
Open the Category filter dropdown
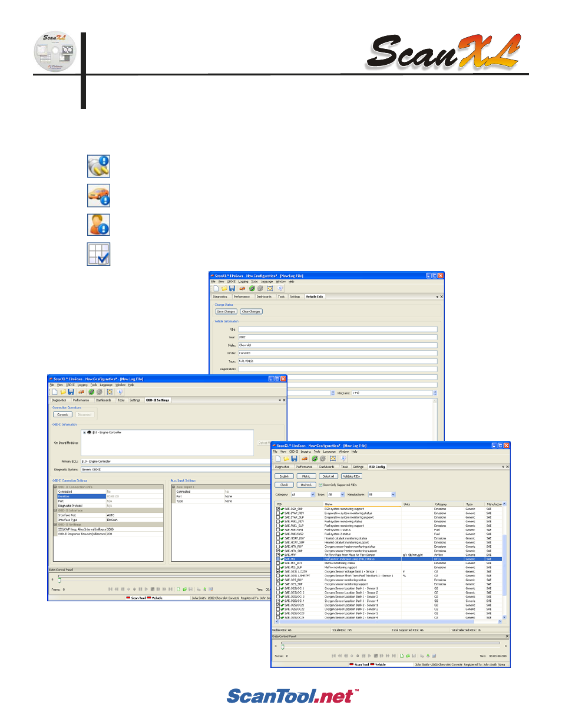pyautogui.click(x=313, y=495)
